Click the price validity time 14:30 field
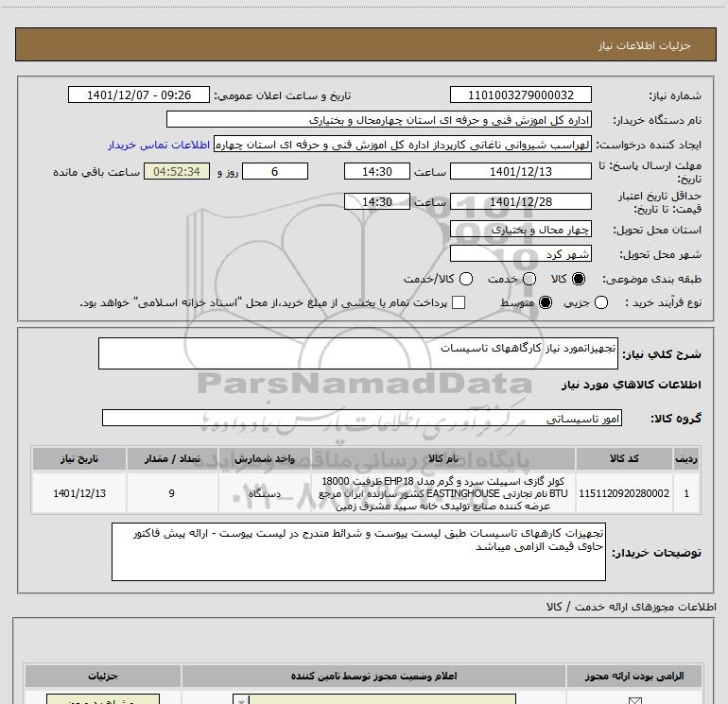The height and width of the screenshot is (704, 728). pyautogui.click(x=377, y=201)
